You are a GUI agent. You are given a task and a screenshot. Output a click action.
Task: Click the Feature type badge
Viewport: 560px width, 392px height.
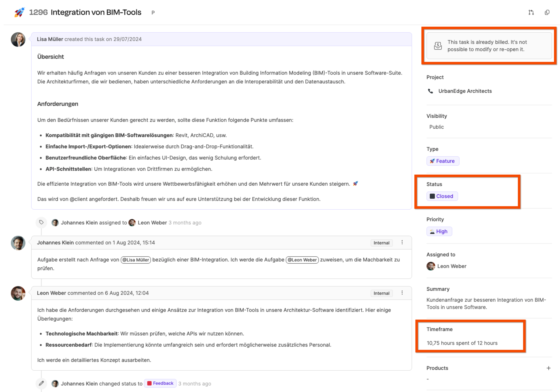pyautogui.click(x=443, y=161)
